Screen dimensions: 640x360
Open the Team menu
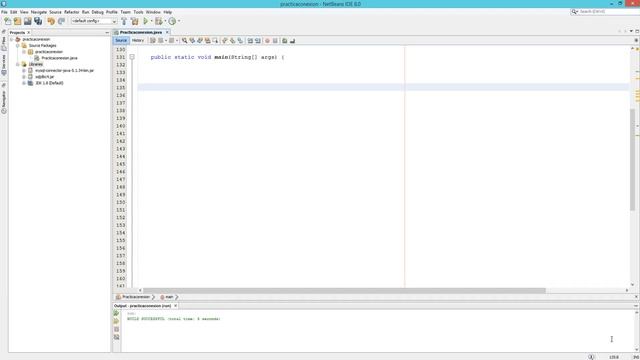click(125, 12)
